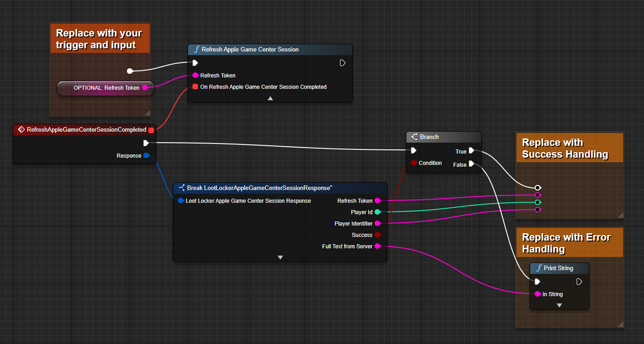Expand the Print String node options
This screenshot has width=644, height=344.
click(559, 305)
